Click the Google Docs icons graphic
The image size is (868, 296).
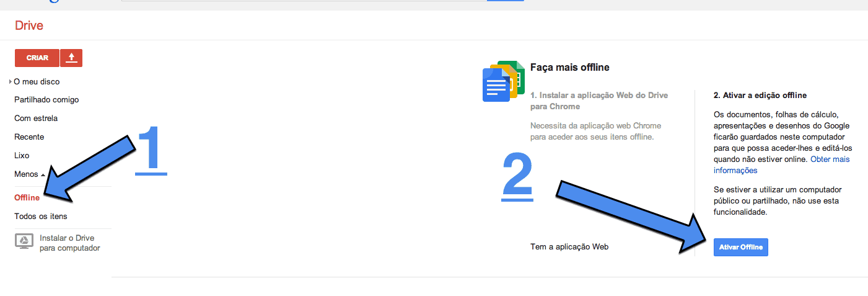[504, 81]
